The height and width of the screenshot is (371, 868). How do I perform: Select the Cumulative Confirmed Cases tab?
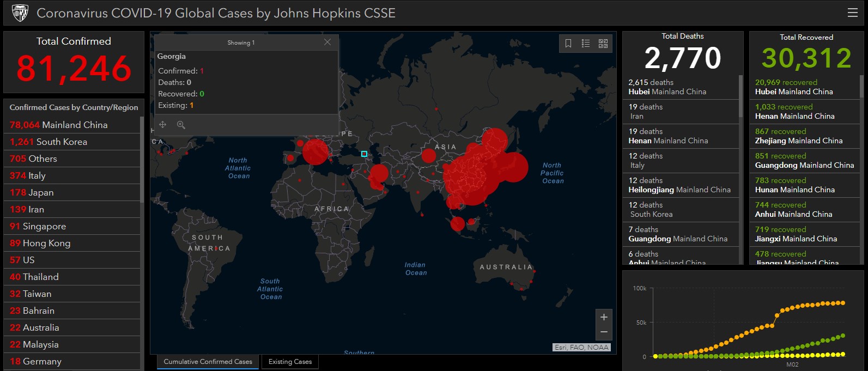208,362
